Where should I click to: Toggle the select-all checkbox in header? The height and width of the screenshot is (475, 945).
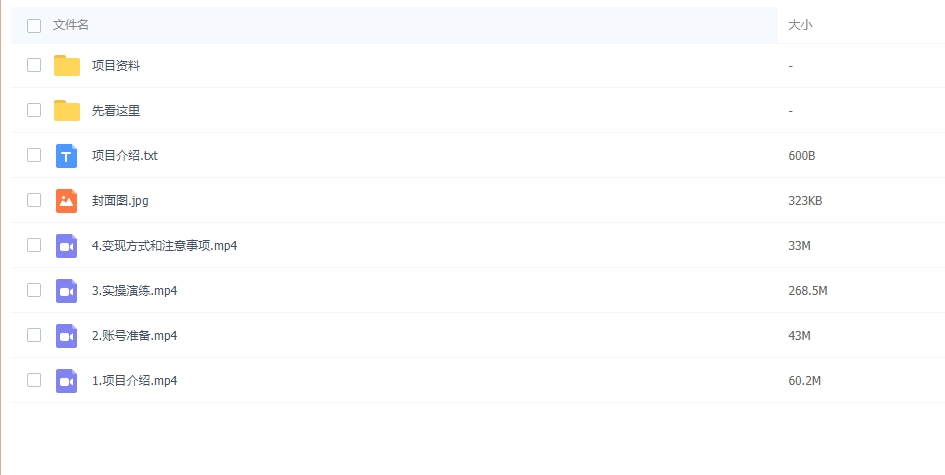pyautogui.click(x=34, y=26)
